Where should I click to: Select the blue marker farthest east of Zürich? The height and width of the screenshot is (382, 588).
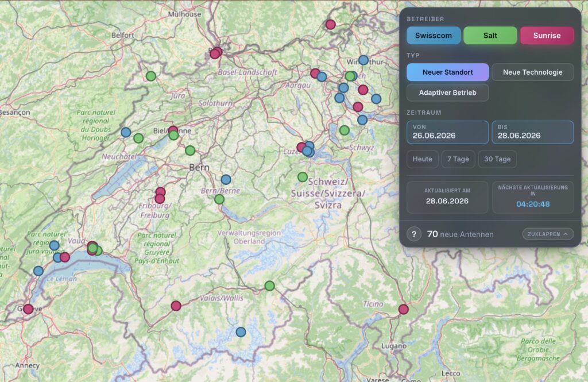[x=376, y=99]
